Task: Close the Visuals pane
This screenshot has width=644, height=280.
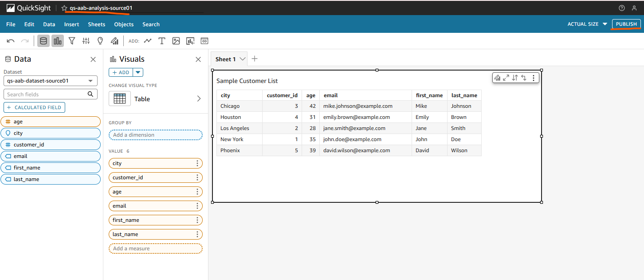Action: click(198, 59)
